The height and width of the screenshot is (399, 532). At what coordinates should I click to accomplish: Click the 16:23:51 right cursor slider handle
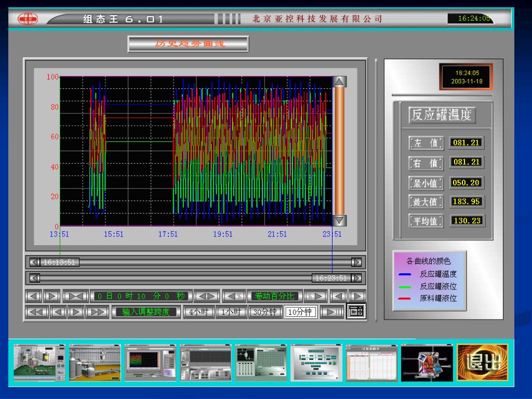(x=331, y=278)
